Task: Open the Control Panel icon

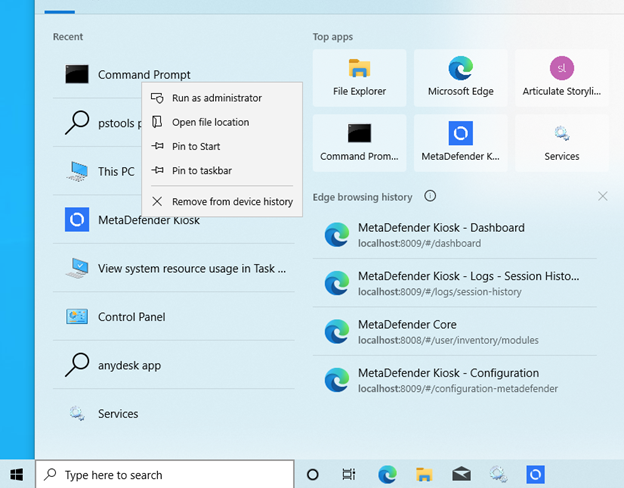Action: point(77,317)
